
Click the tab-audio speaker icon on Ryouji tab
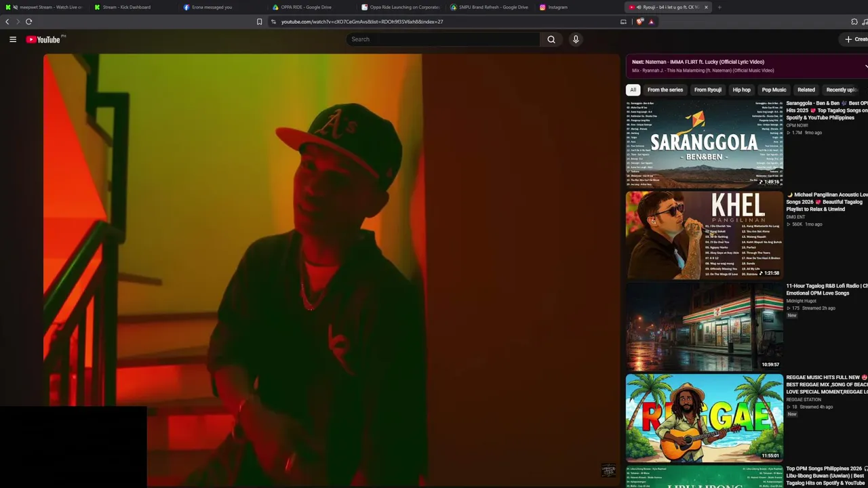click(639, 7)
